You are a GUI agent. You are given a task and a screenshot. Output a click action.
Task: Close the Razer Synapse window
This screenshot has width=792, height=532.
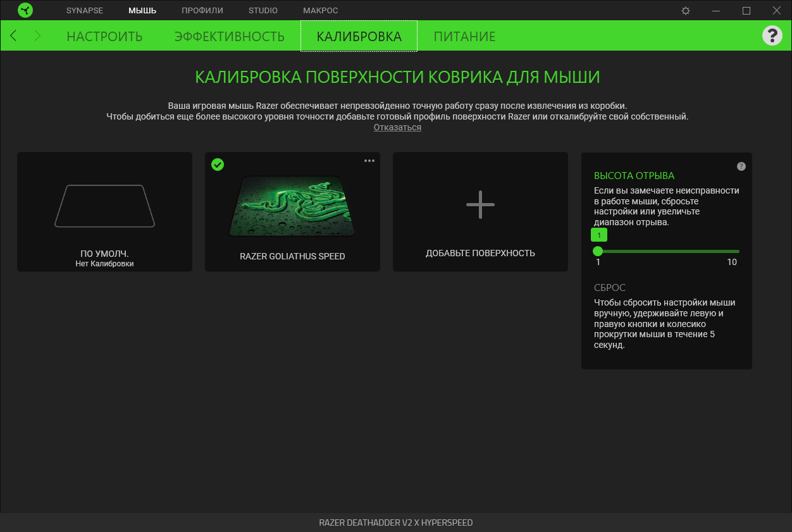pos(777,11)
